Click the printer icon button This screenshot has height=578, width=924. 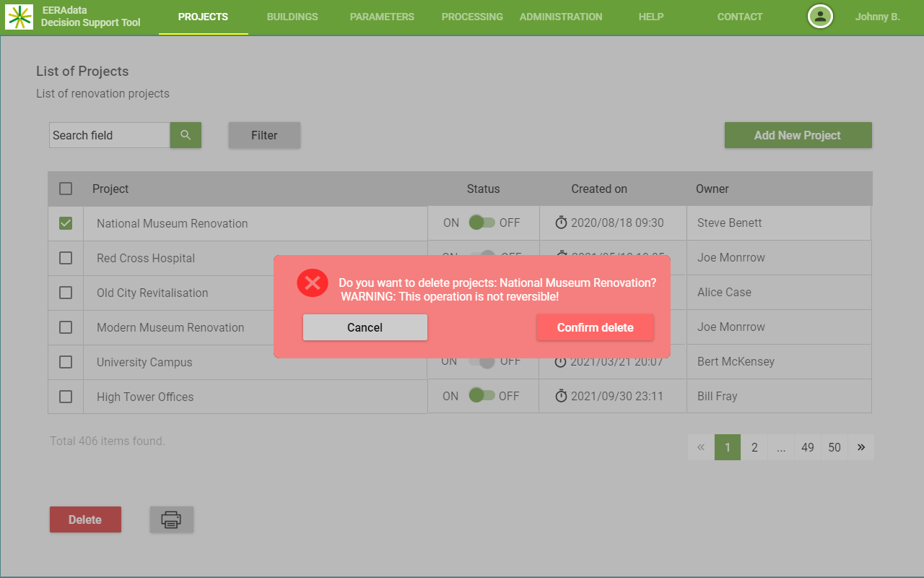click(x=171, y=519)
